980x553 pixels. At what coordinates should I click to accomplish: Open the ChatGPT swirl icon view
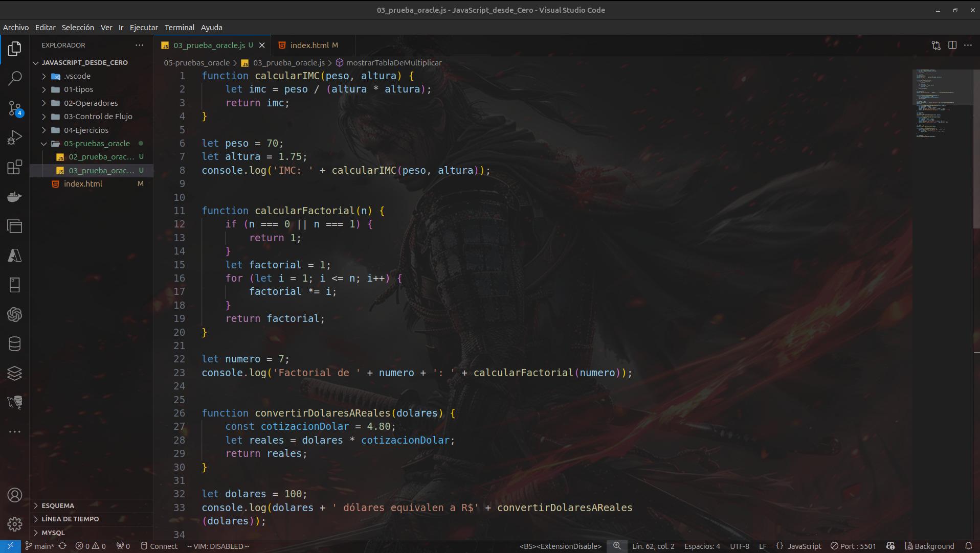point(15,314)
